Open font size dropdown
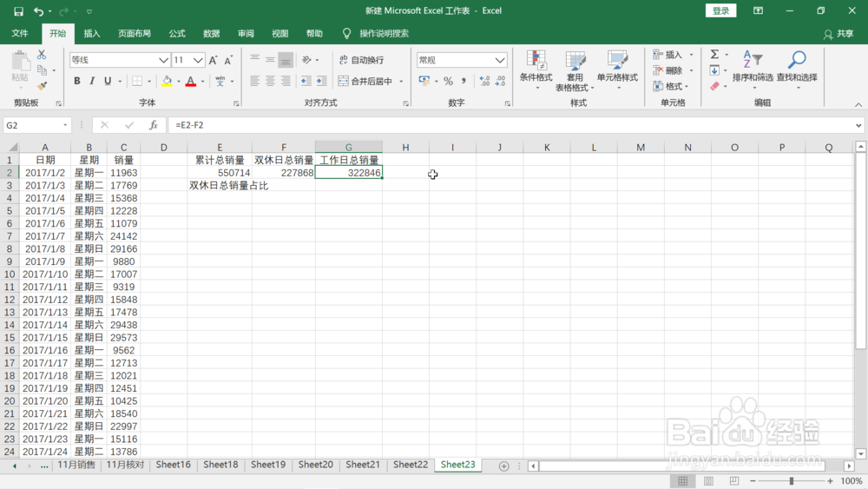868x489 pixels. click(198, 60)
